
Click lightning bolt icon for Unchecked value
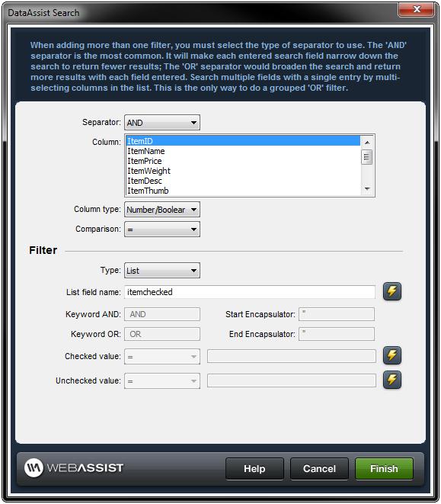pos(391,380)
